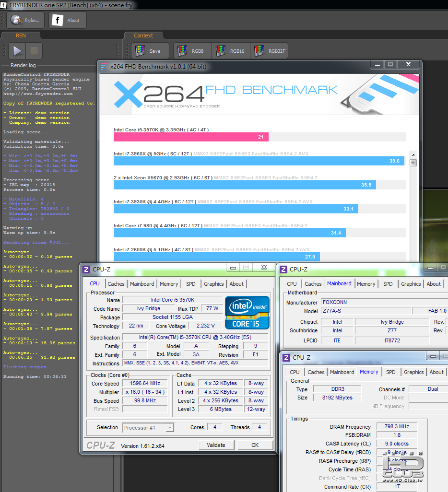Screen dimensions: 448x492
Task: Select the Context tab
Action: pyautogui.click(x=143, y=35)
